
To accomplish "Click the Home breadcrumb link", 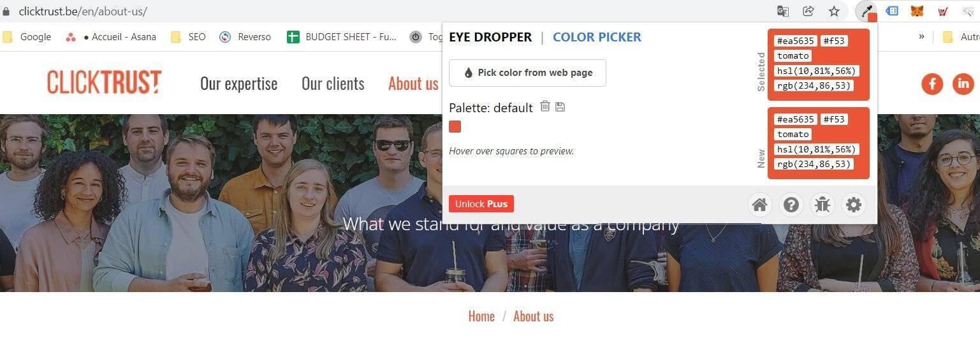I will (481, 316).
